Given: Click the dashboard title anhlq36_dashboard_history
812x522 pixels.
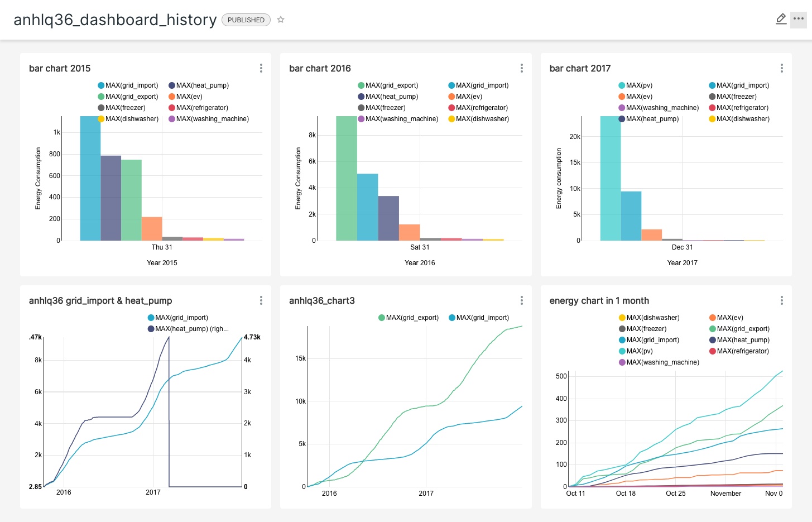Looking at the screenshot, I should tap(115, 20).
